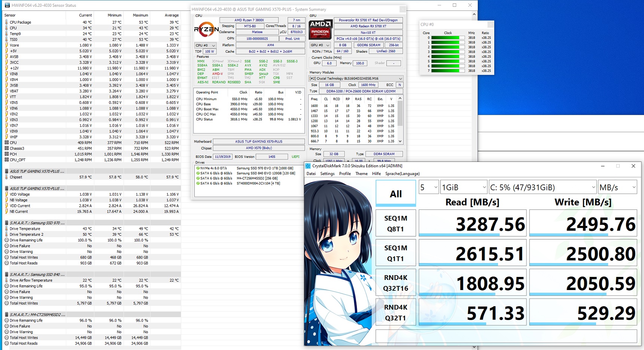Click the BIOS Date field 11/19/2019
Viewport: 644px width, 350px height.
coord(223,157)
